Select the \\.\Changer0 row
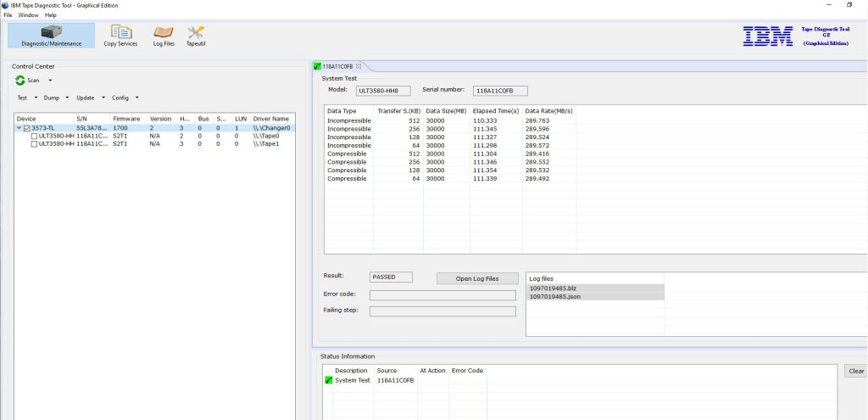Viewport: 868px width, 420px height. (x=155, y=128)
